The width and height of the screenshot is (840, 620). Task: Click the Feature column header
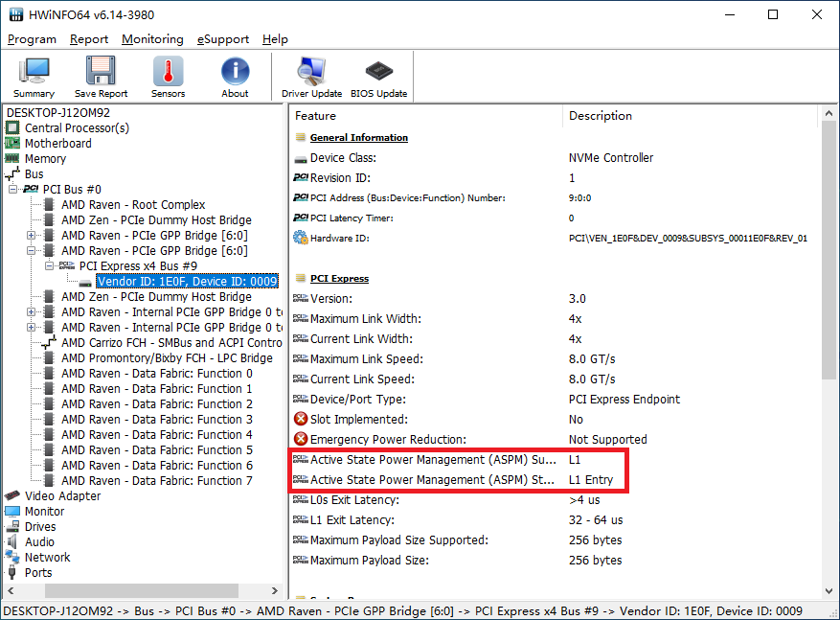(x=426, y=116)
